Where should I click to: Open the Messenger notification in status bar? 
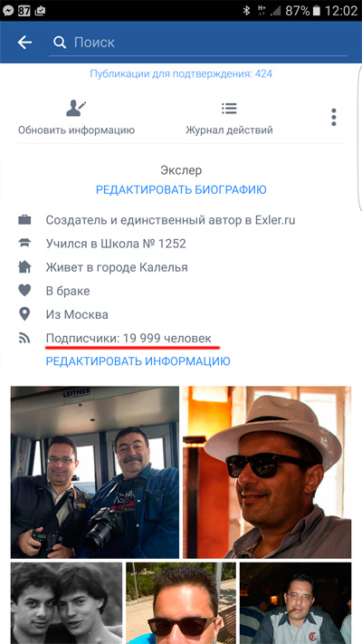[8, 11]
